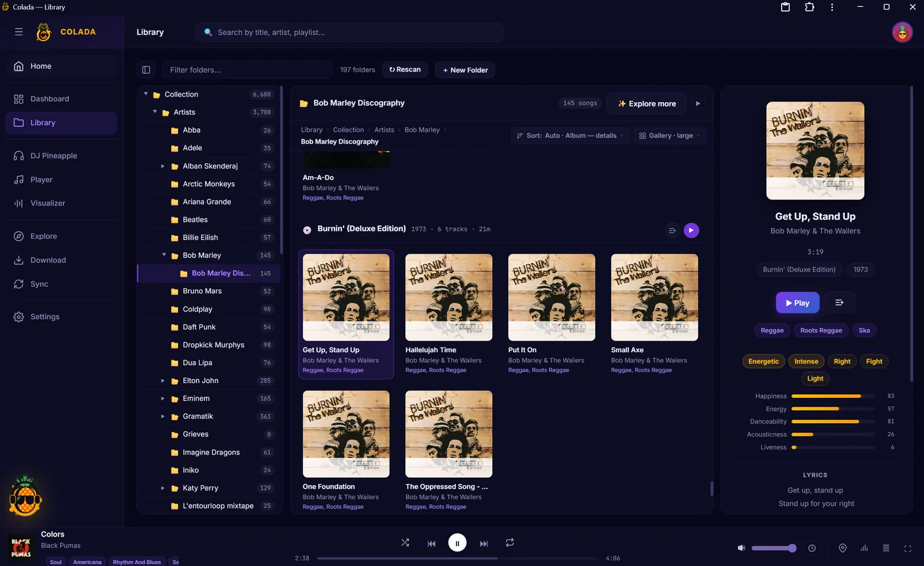Image resolution: width=924 pixels, height=566 pixels.
Task: Enter fullscreen player mode
Action: pos(907,548)
